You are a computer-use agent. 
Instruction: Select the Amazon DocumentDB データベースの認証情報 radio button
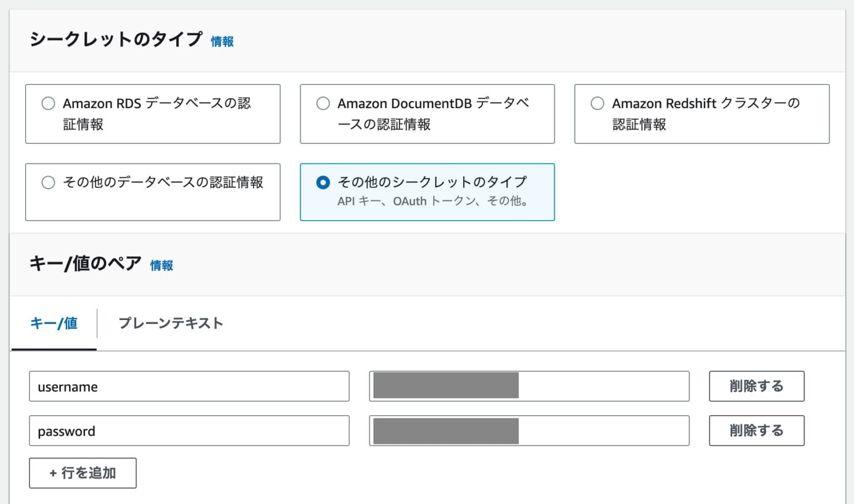tap(322, 103)
